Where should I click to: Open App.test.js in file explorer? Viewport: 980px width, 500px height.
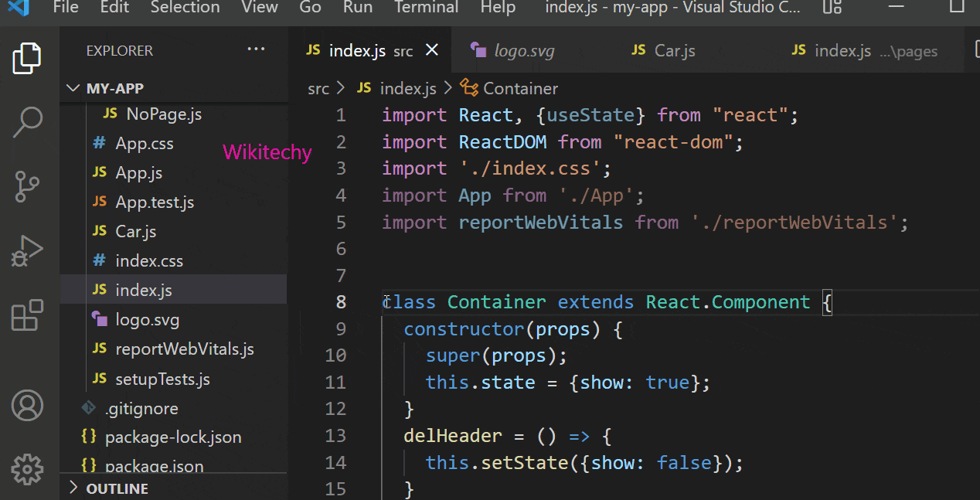coord(155,202)
